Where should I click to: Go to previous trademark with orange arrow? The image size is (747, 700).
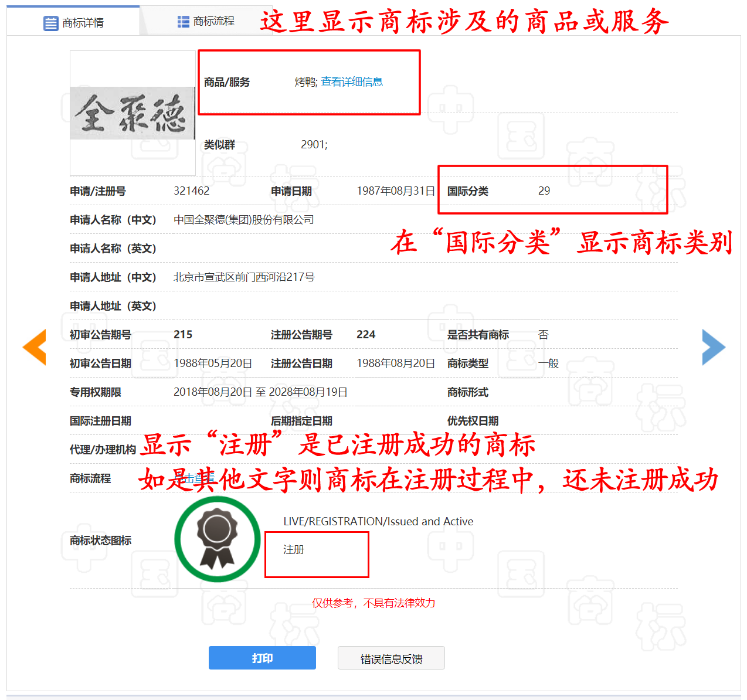pos(34,347)
